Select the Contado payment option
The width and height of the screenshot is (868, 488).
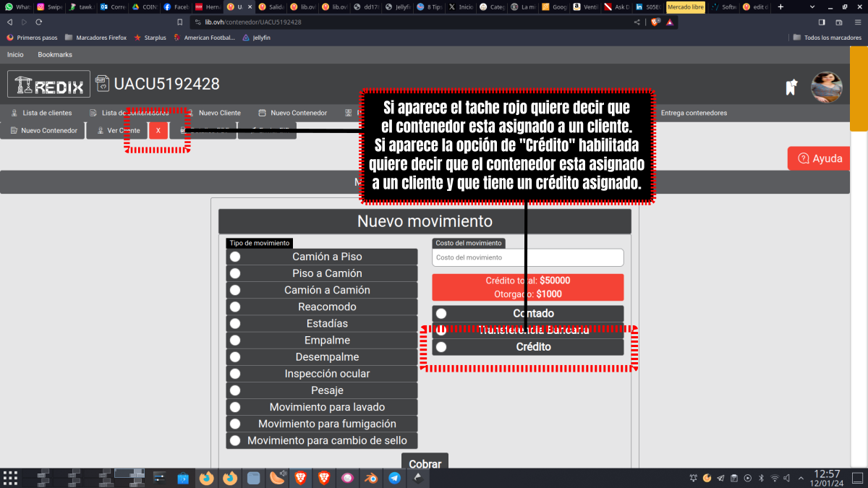[x=441, y=314]
